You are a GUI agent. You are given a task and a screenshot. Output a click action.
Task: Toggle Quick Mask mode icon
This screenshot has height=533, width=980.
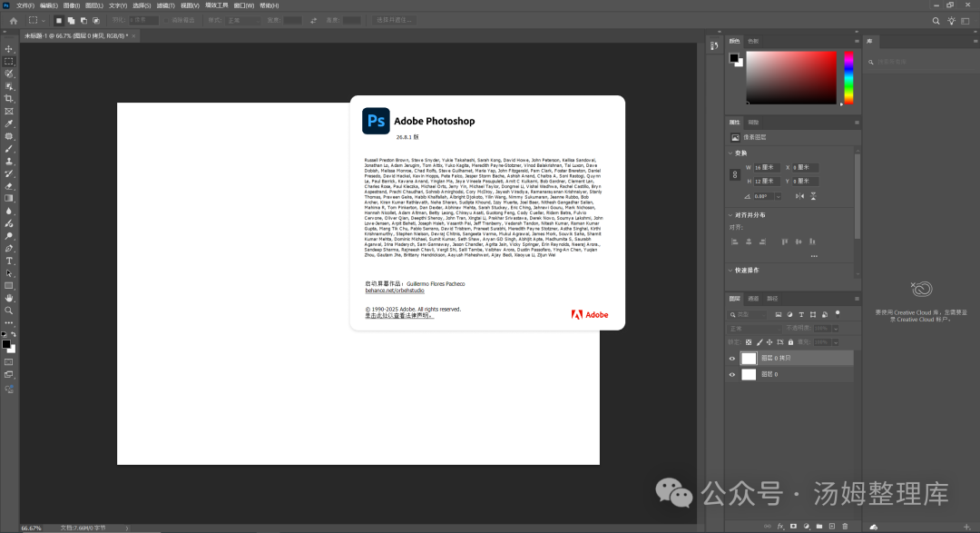tap(9, 362)
